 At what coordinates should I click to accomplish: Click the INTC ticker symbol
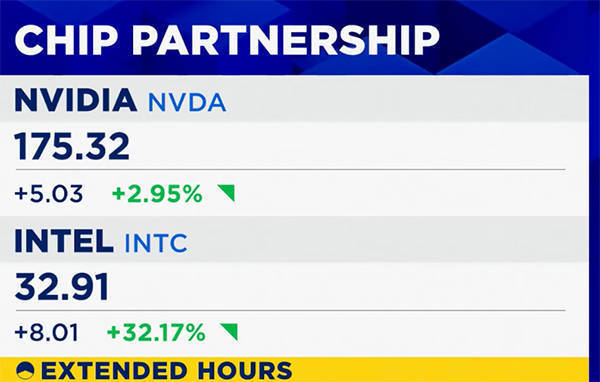pos(156,243)
